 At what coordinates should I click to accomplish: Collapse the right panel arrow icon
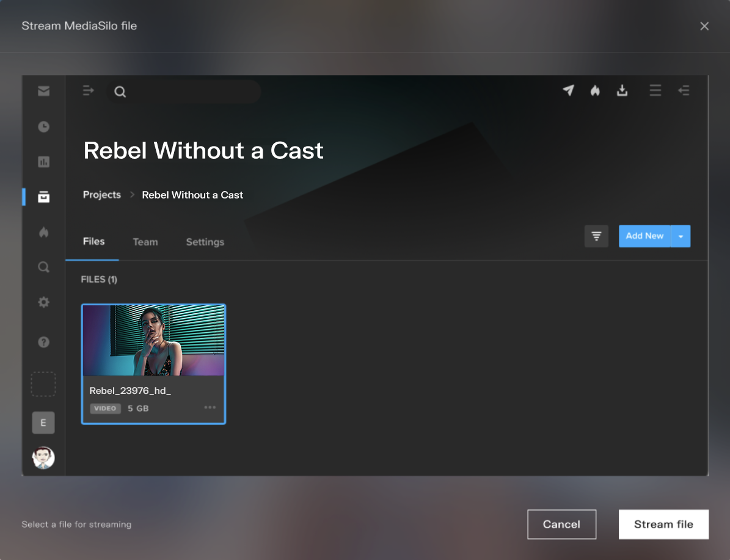click(684, 90)
